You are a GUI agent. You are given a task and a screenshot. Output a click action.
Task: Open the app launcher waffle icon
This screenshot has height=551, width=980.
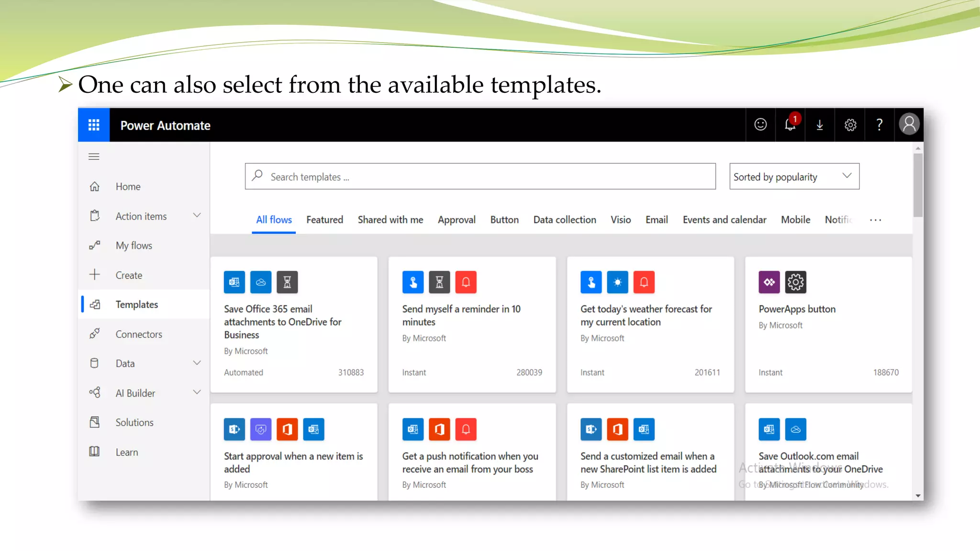pyautogui.click(x=94, y=125)
